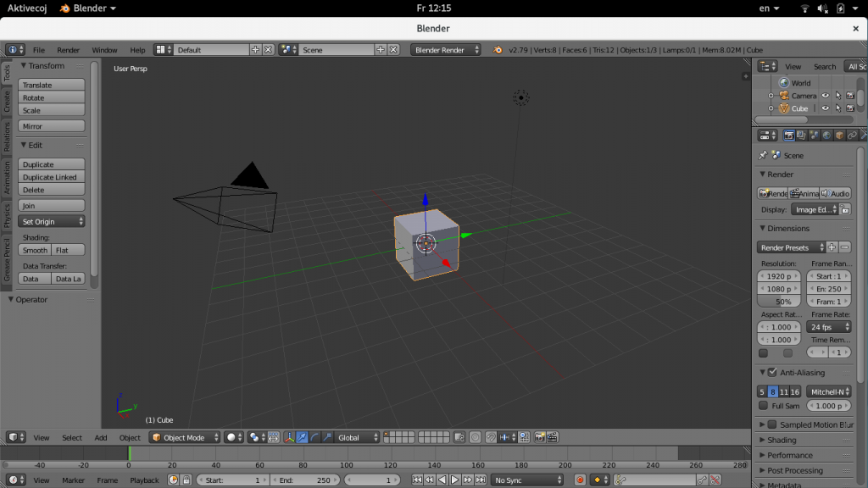Open the 3D view Add menu
This screenshot has width=868, height=488.
(x=100, y=437)
